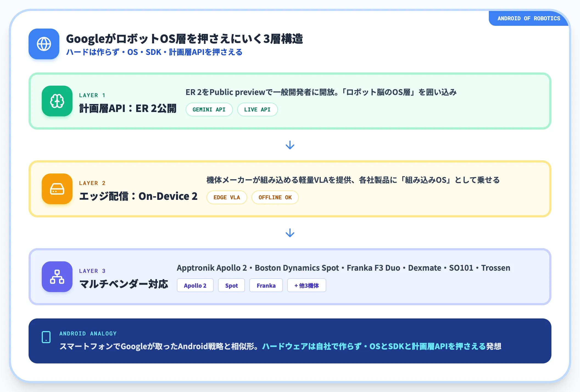580x392 pixels.
Task: Click the ANDROID ANALOGY label
Action: pos(88,334)
